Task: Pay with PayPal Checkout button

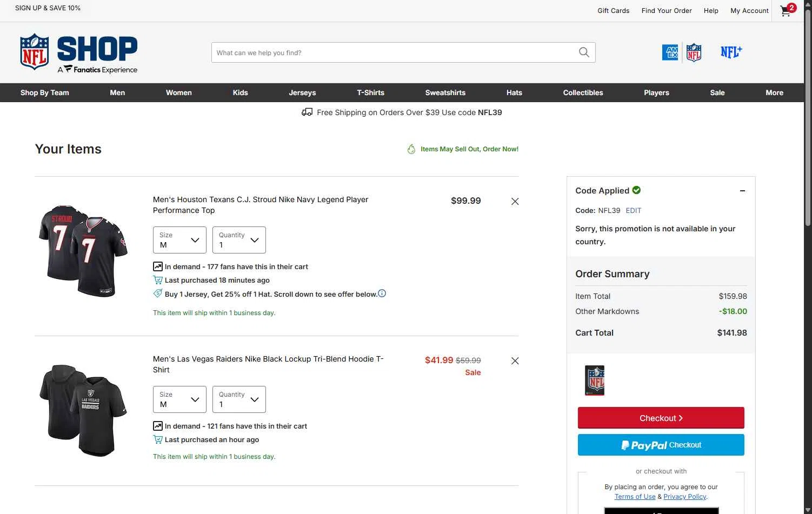Action: [661, 445]
